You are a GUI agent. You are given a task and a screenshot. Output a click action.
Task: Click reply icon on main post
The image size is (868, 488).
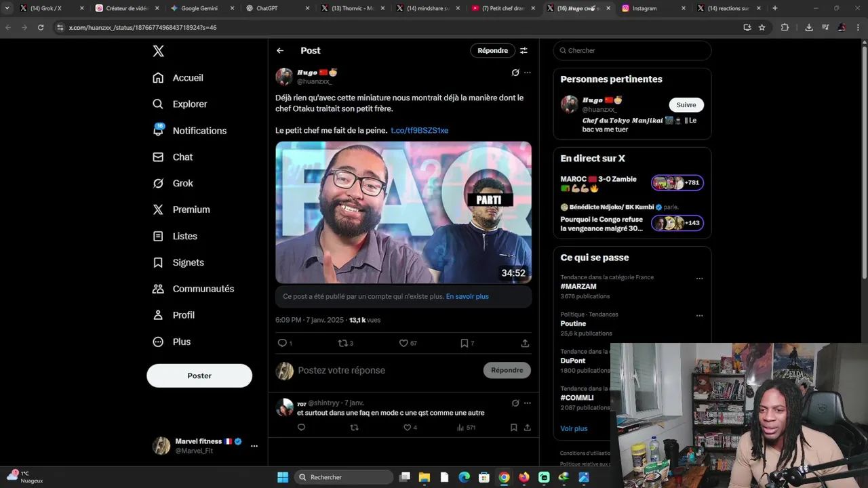click(x=283, y=344)
